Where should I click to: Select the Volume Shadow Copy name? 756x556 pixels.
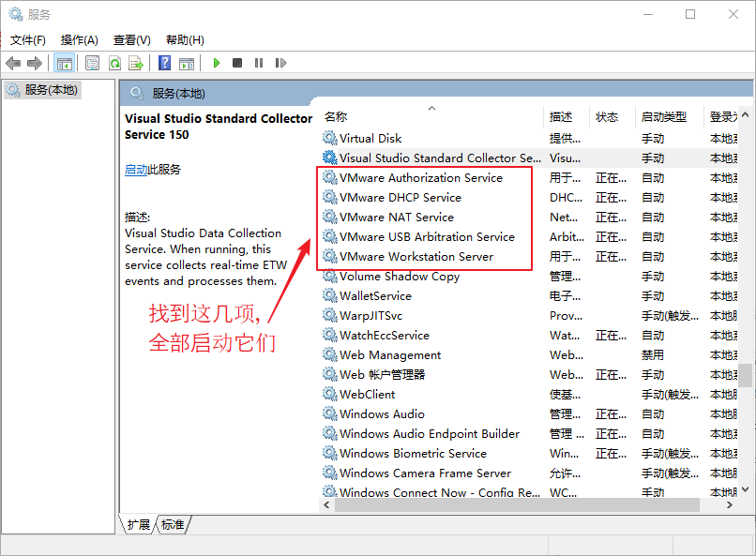click(x=400, y=277)
